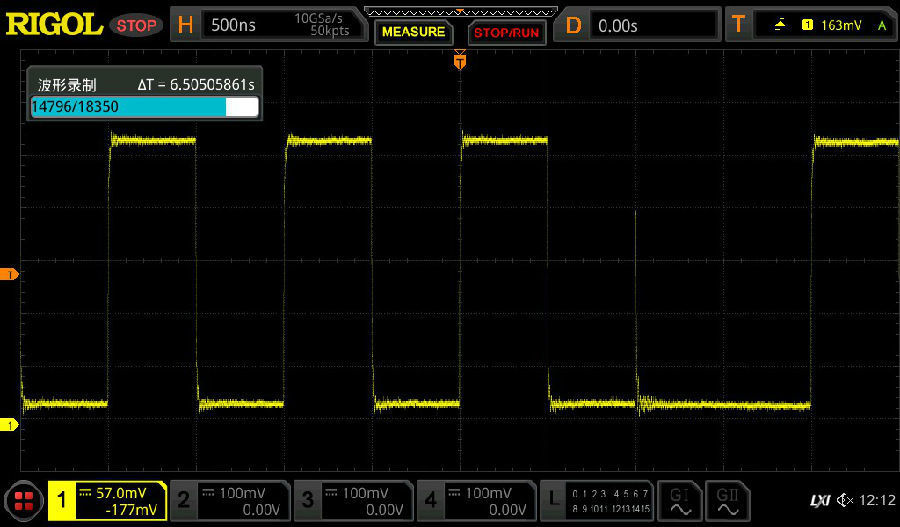This screenshot has width=900, height=527.
Task: Click the waveform recording progress bar
Action: click(x=145, y=107)
